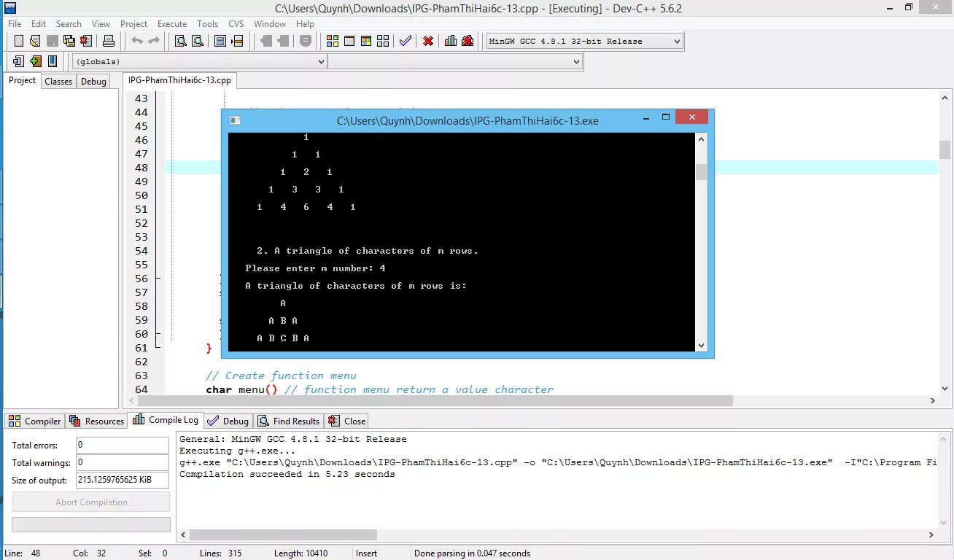Open Replace with second magnifier icon
This screenshot has width=954, height=560.
[197, 41]
